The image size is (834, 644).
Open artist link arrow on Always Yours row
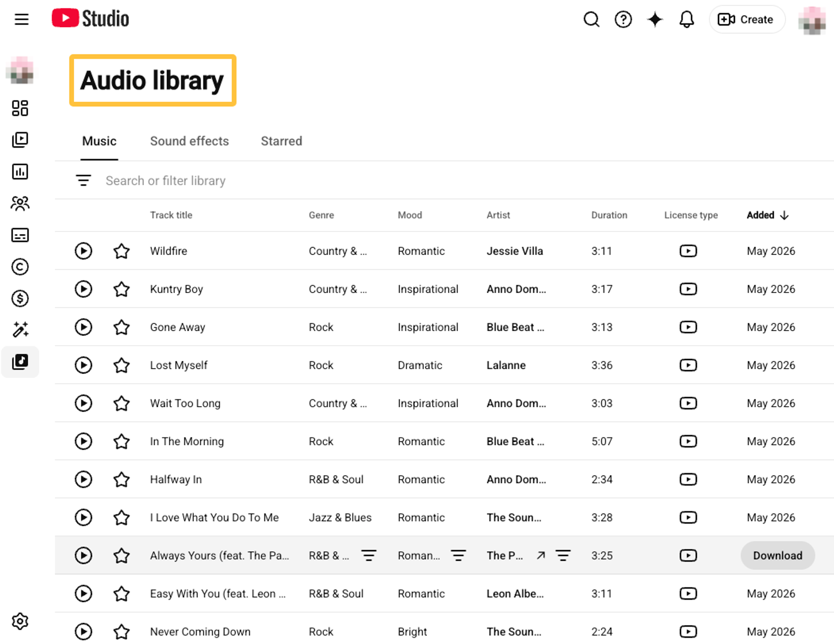click(541, 555)
